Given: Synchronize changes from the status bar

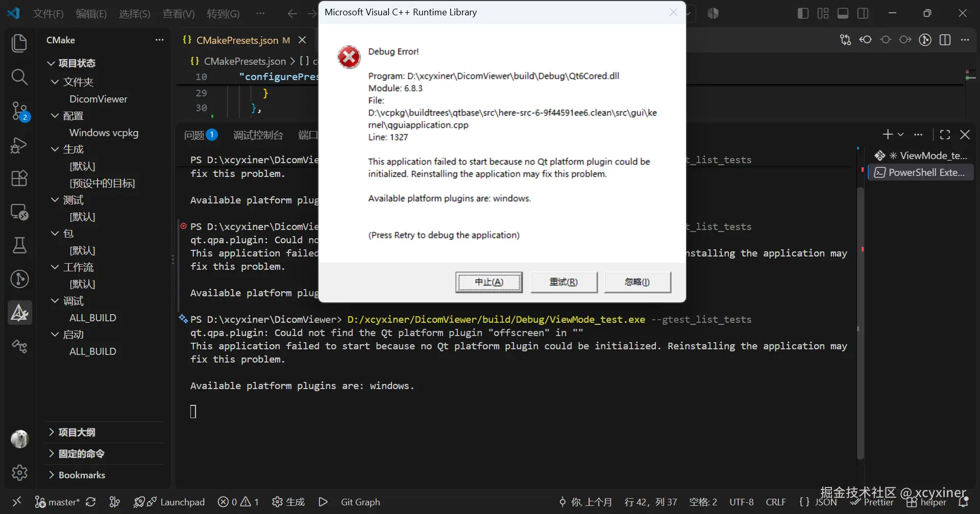Looking at the screenshot, I should (91, 502).
